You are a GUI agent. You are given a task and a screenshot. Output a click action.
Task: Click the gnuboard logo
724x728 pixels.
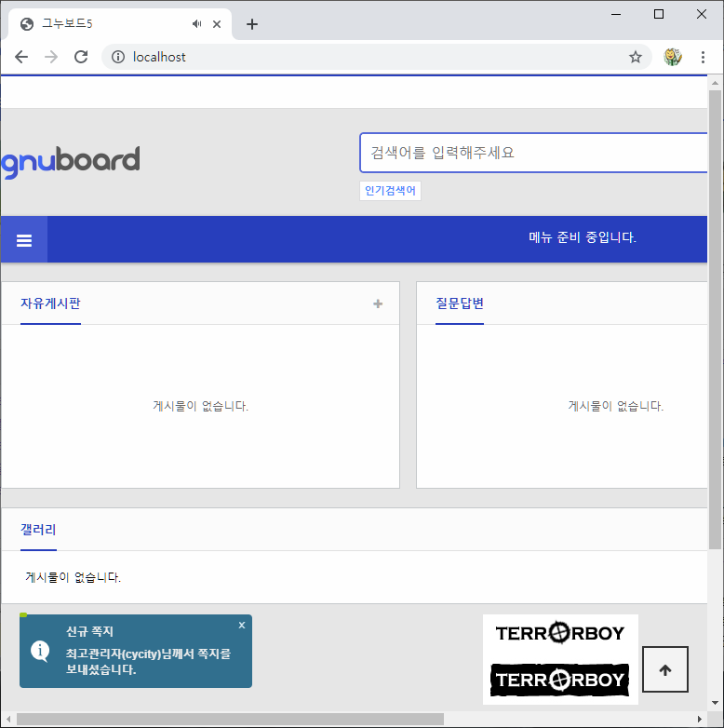click(x=71, y=161)
